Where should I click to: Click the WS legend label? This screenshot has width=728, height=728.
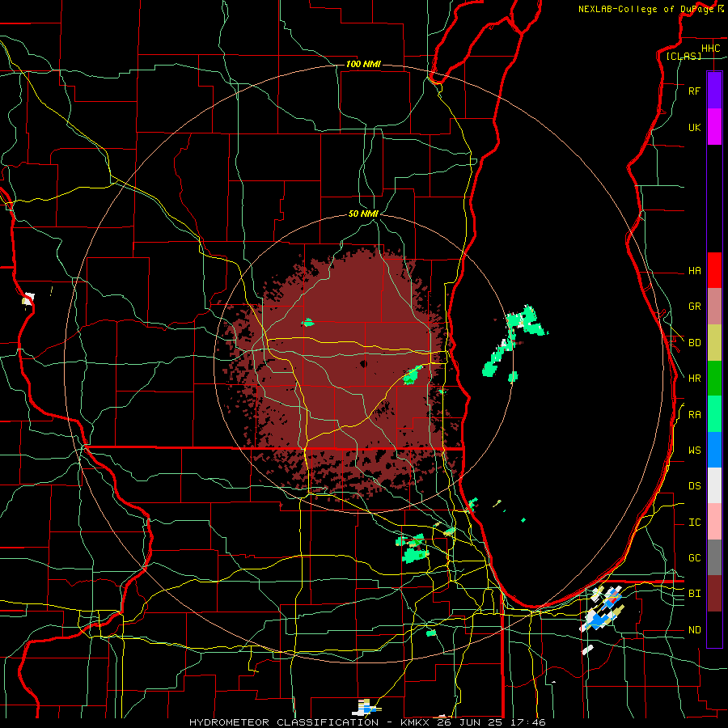[x=694, y=450]
